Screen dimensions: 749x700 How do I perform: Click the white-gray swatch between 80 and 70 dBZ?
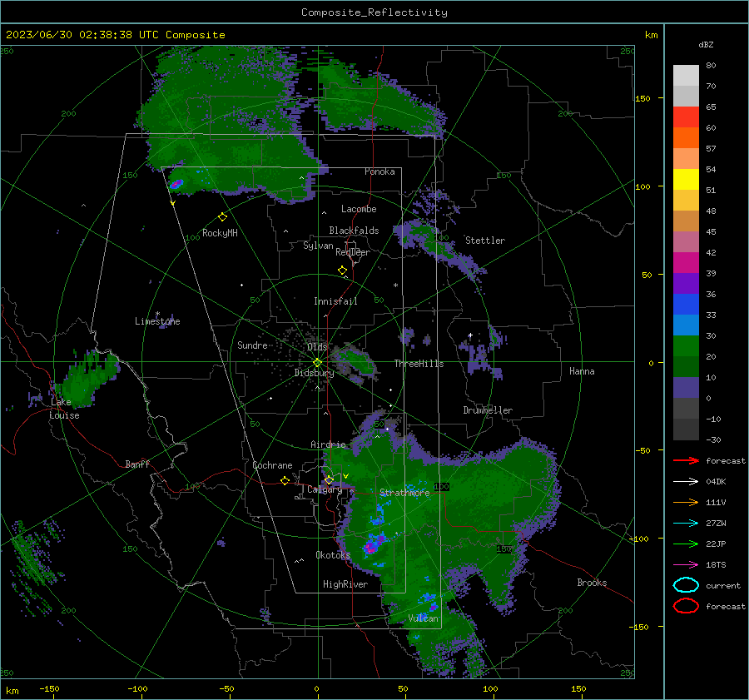tap(686, 76)
